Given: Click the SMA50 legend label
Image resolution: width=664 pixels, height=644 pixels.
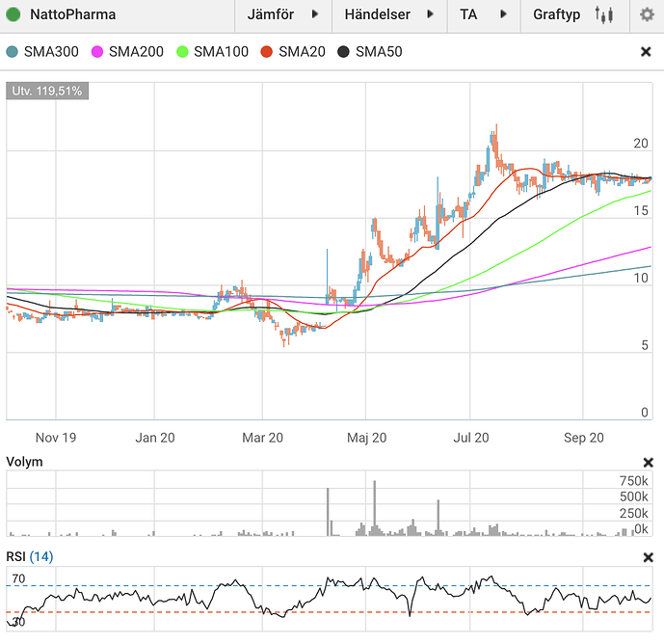Looking at the screenshot, I should [x=379, y=52].
